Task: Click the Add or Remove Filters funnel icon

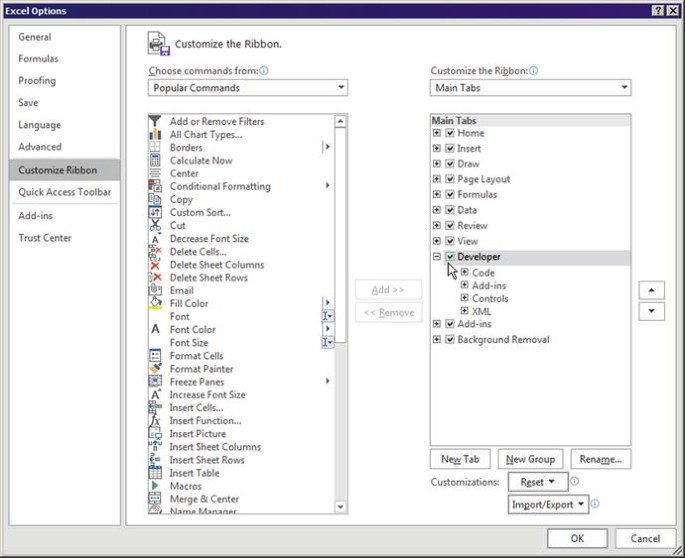Action: [x=155, y=121]
